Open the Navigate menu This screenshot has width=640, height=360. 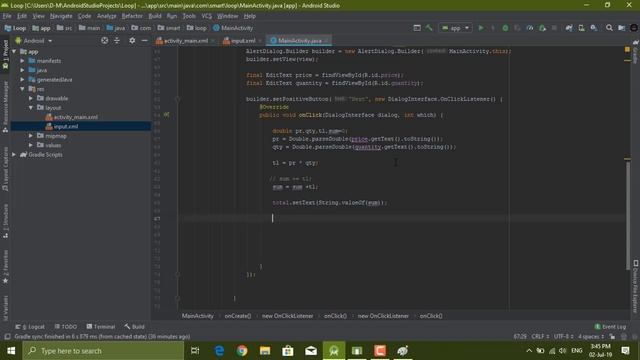(61, 16)
